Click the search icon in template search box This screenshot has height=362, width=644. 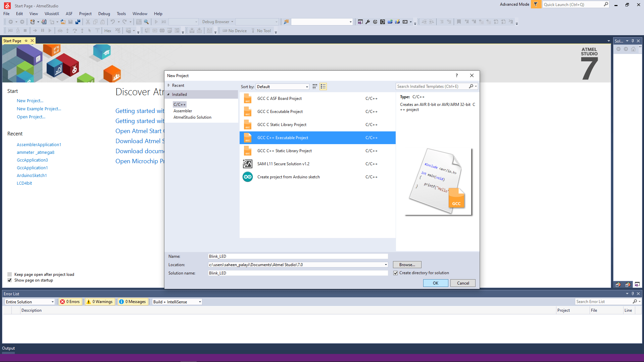click(471, 86)
